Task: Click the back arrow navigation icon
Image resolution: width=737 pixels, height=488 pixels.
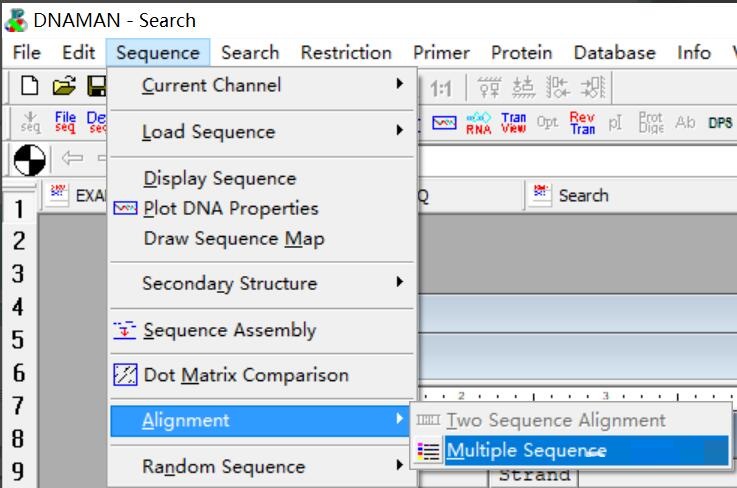Action: tap(73, 160)
